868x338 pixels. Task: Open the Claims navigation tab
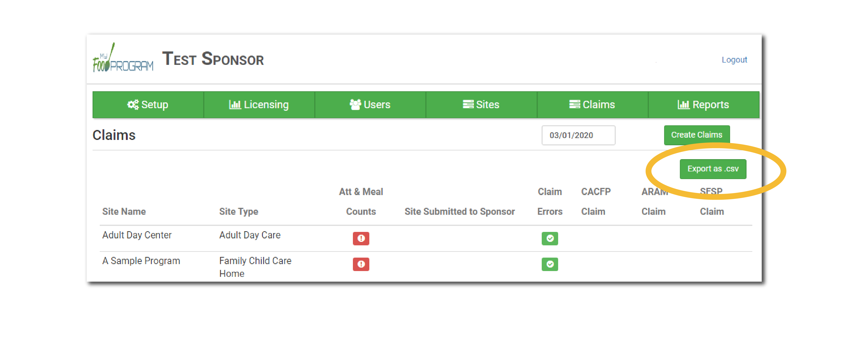click(592, 104)
